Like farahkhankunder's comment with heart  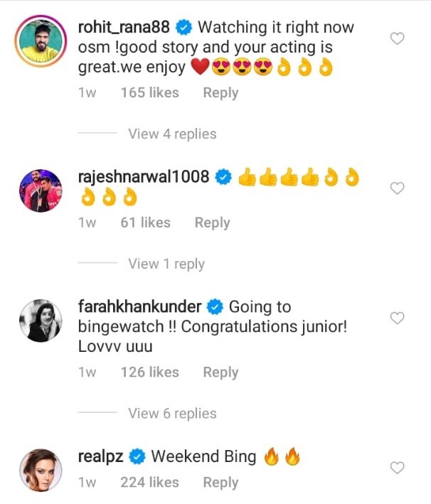click(398, 318)
